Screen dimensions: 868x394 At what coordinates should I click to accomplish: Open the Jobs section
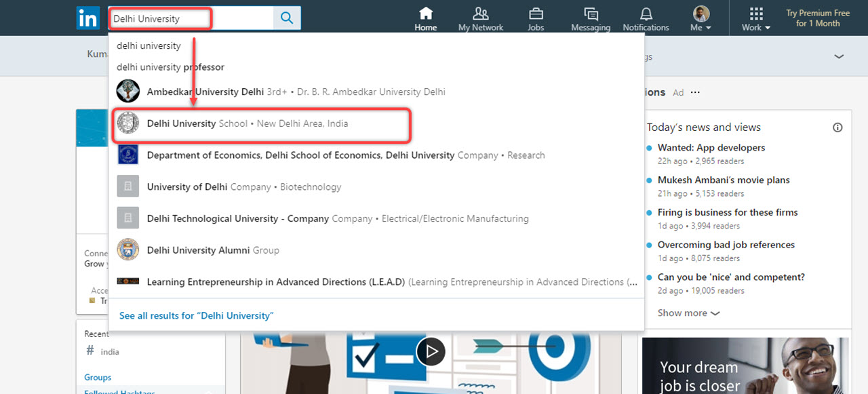pos(536,19)
